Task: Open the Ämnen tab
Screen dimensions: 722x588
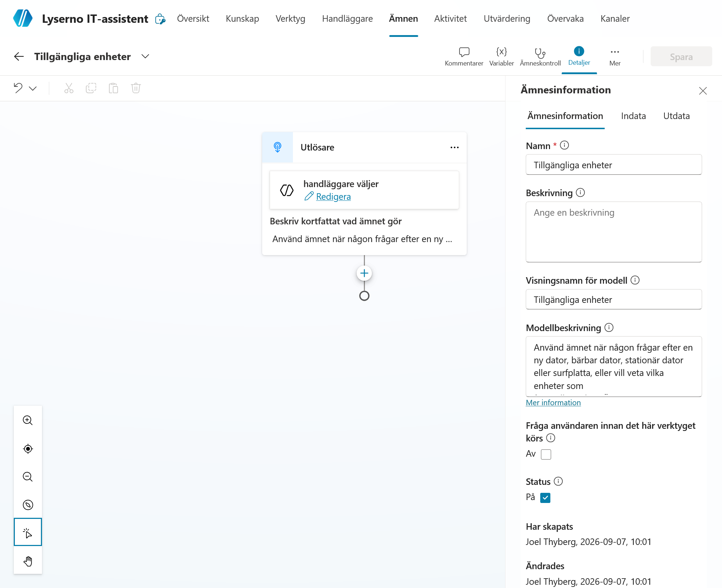Action: [403, 19]
